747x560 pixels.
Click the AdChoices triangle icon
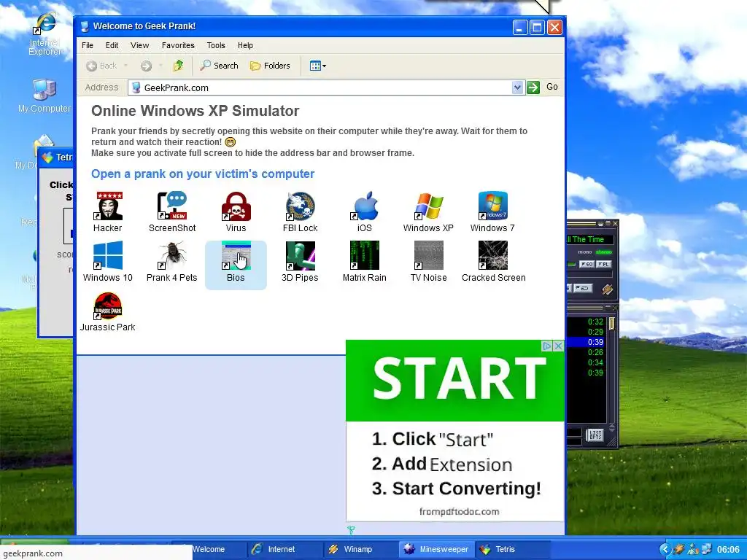pos(547,346)
